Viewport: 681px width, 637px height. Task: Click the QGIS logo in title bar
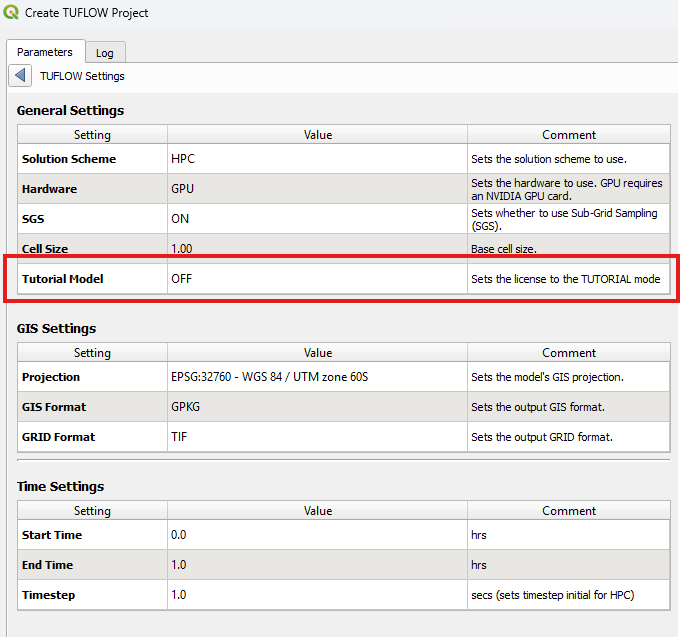(11, 13)
